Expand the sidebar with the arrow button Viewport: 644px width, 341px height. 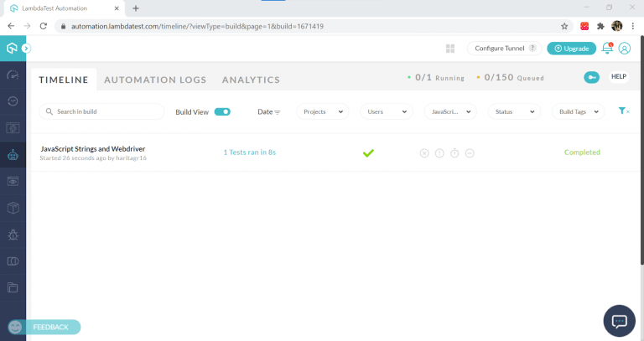click(x=26, y=49)
